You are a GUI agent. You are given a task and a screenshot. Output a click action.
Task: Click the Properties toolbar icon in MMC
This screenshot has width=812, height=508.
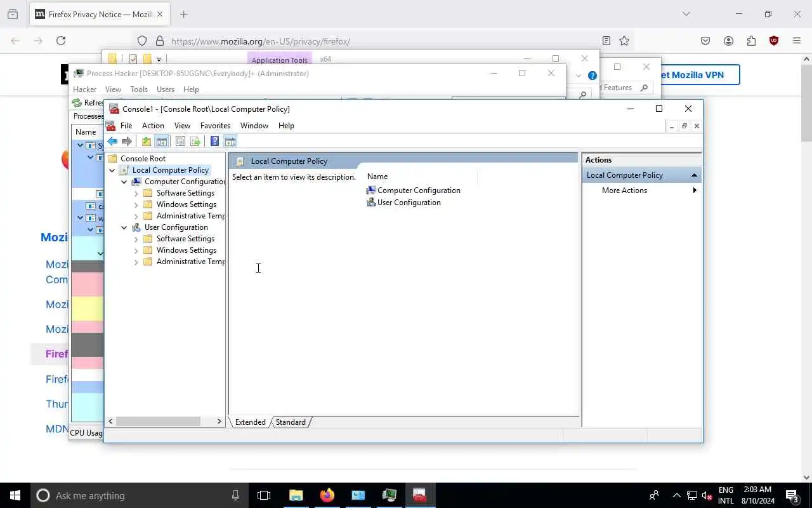pyautogui.click(x=180, y=142)
